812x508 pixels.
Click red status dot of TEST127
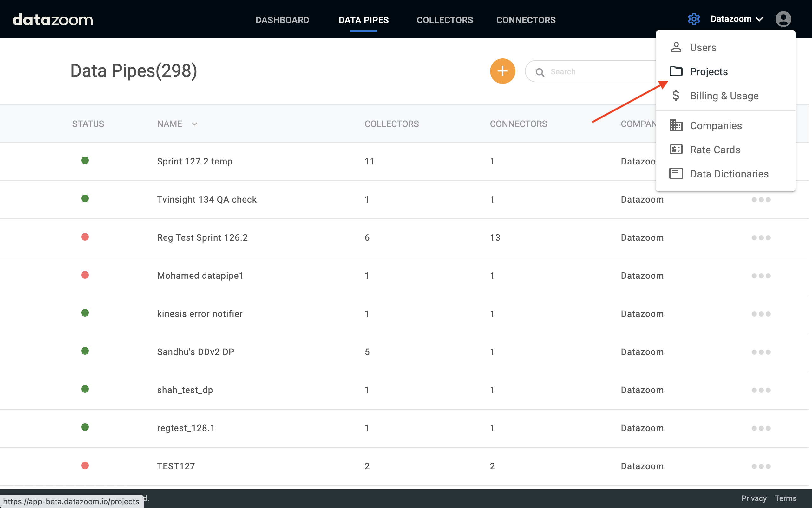click(x=85, y=465)
